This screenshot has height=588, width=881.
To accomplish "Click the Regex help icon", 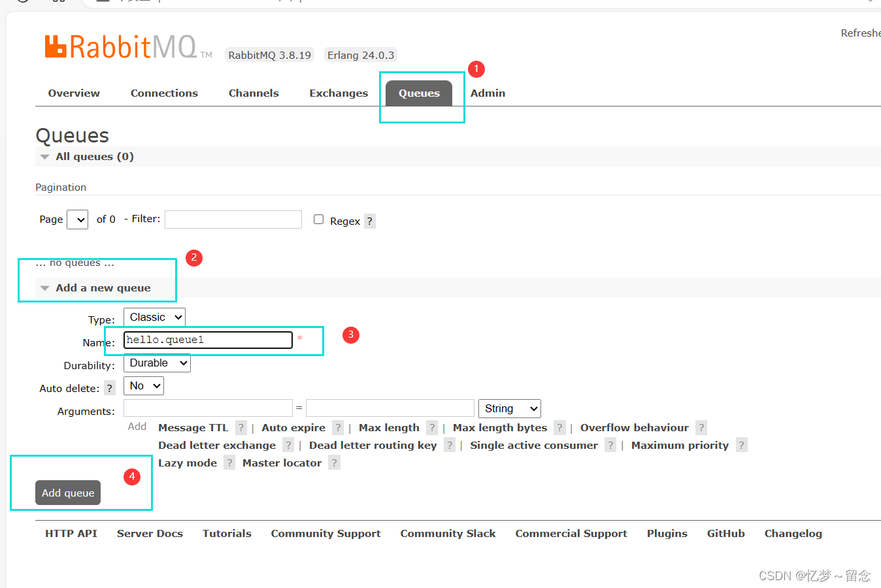I will [x=369, y=221].
